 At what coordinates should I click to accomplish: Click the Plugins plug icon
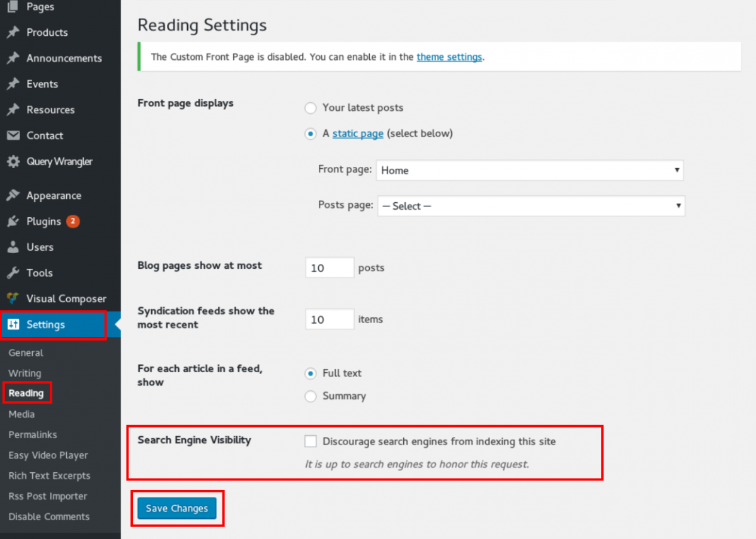pos(13,222)
